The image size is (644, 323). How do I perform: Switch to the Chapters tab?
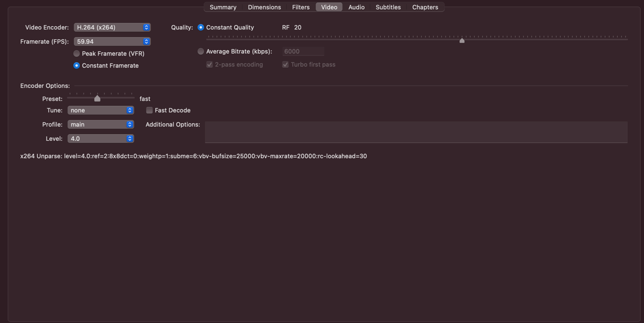click(x=425, y=7)
